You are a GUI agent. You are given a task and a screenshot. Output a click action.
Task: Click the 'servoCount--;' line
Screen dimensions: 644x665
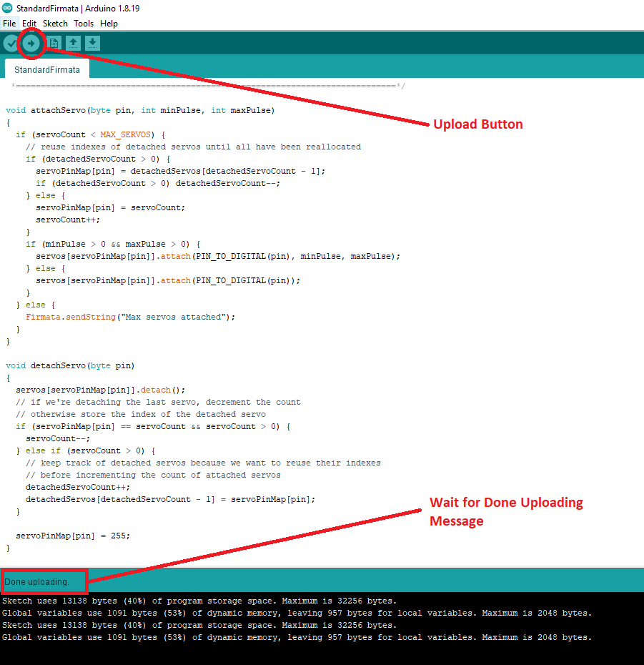point(58,438)
